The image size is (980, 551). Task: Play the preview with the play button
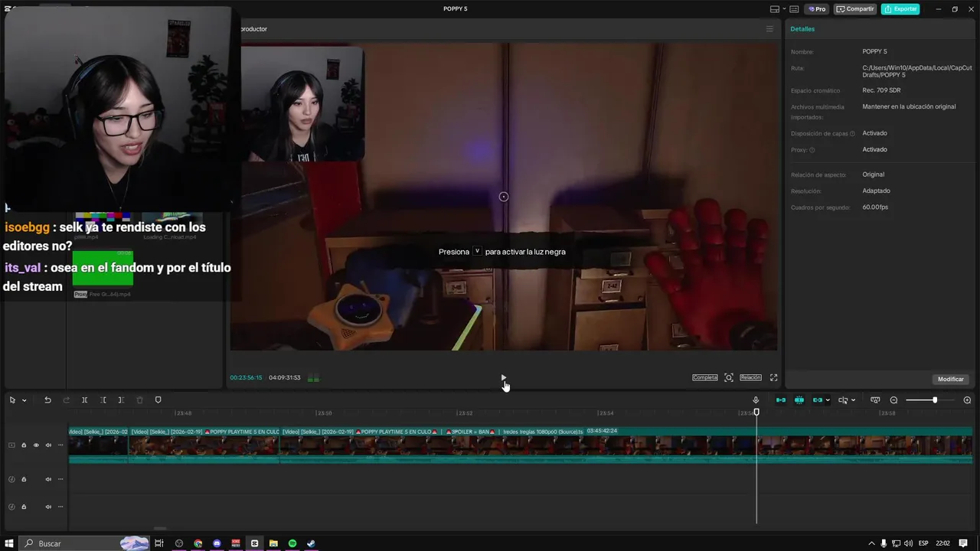[x=503, y=377]
